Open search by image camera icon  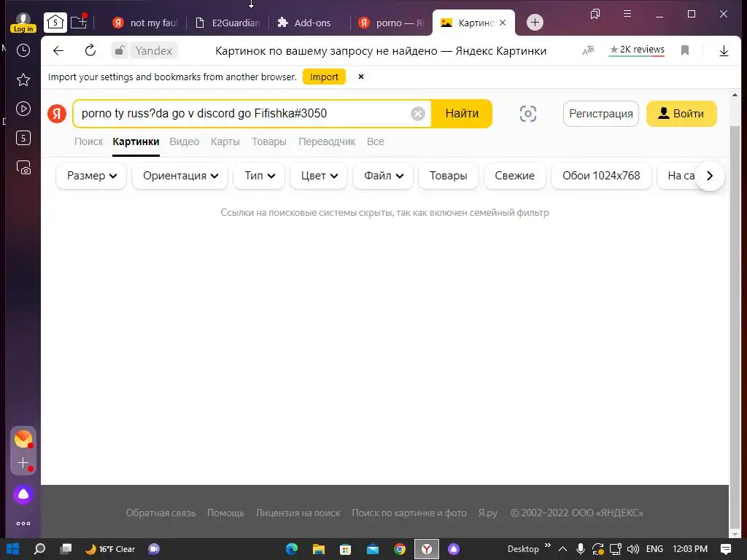(528, 114)
